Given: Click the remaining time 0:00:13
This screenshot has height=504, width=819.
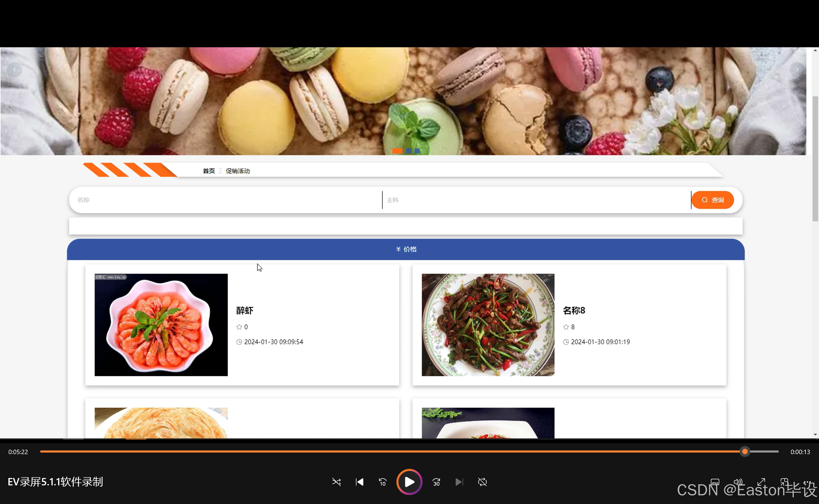Looking at the screenshot, I should pos(800,452).
